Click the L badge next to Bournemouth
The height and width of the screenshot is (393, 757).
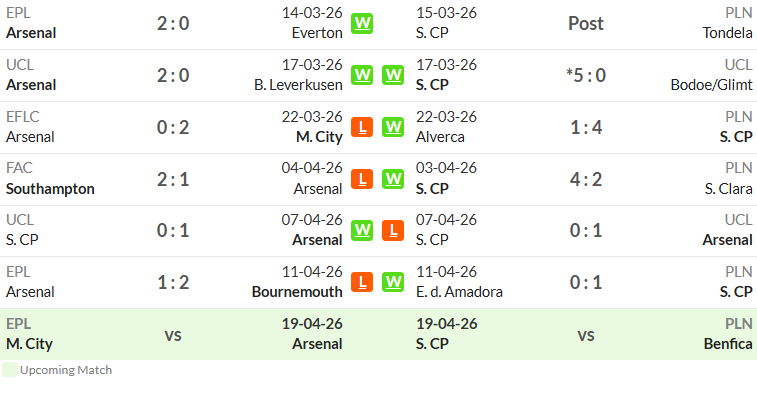tap(362, 282)
